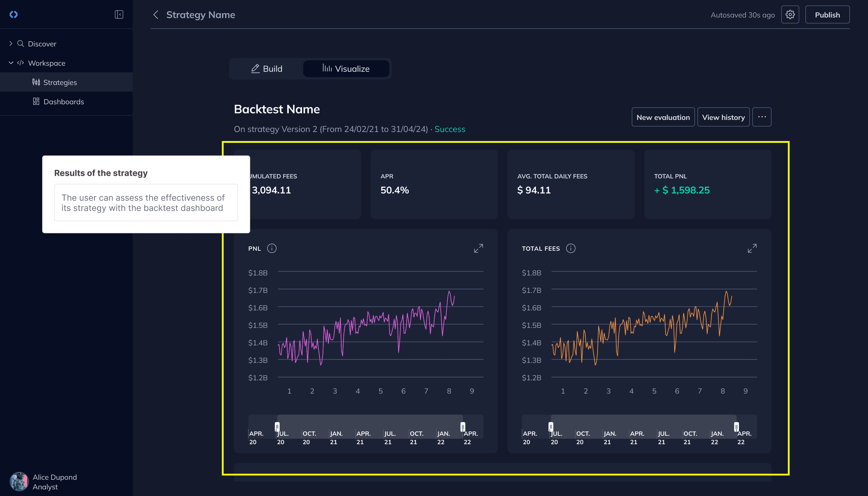Click the View history button
Image resolution: width=868 pixels, height=496 pixels.
(x=723, y=117)
